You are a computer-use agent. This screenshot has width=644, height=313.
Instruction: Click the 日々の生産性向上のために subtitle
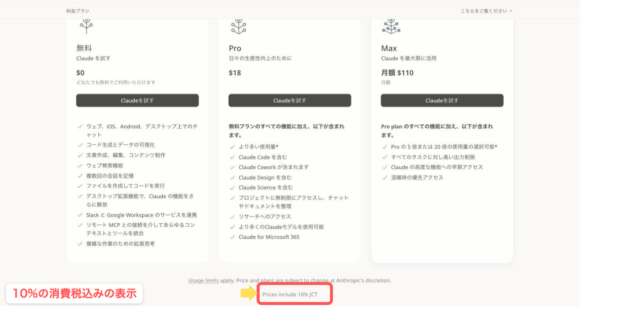coord(260,58)
